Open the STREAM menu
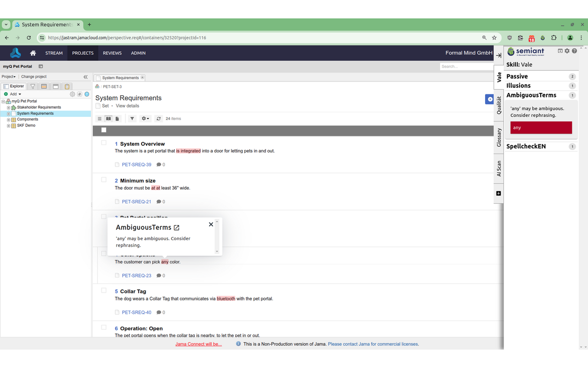Screen dimensions: 588x368 point(54,53)
